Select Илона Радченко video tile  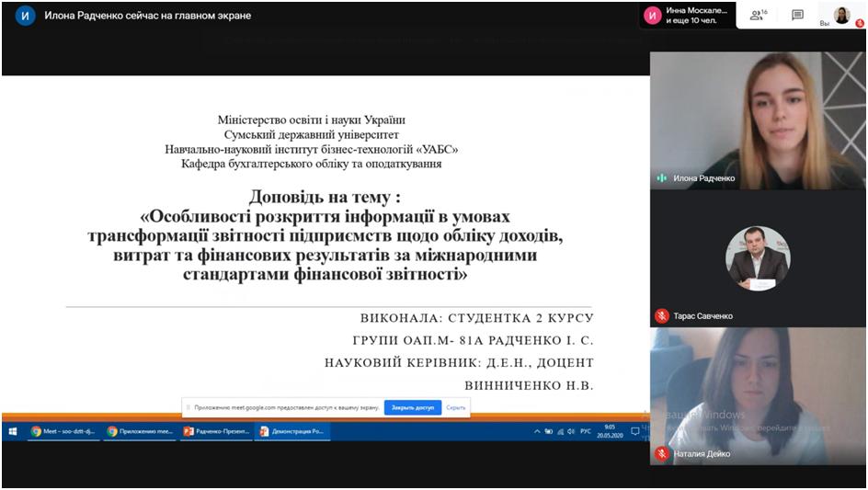click(758, 120)
